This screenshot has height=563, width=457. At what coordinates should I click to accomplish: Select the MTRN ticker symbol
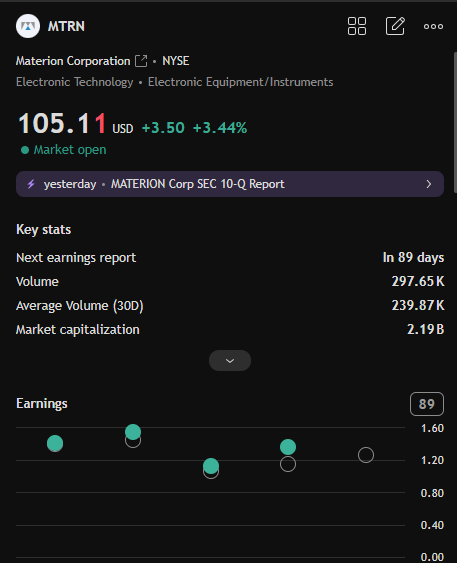point(66,26)
